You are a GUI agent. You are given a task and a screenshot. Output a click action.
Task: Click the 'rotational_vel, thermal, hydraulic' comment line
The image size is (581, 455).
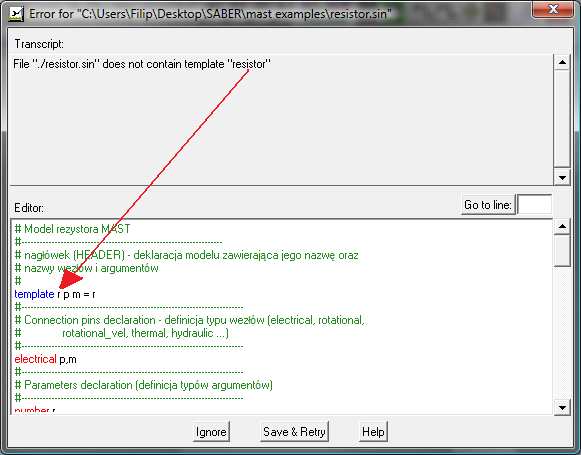pyautogui.click(x=122, y=333)
